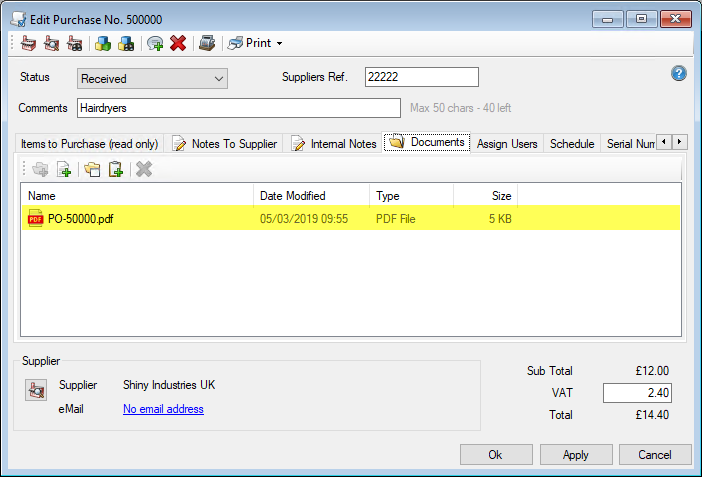Open the blue help question mark

tap(679, 74)
